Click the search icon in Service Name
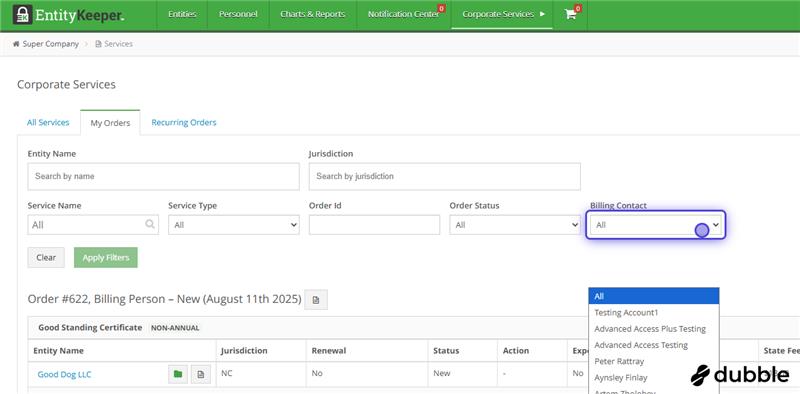This screenshot has height=394, width=800. (150, 224)
